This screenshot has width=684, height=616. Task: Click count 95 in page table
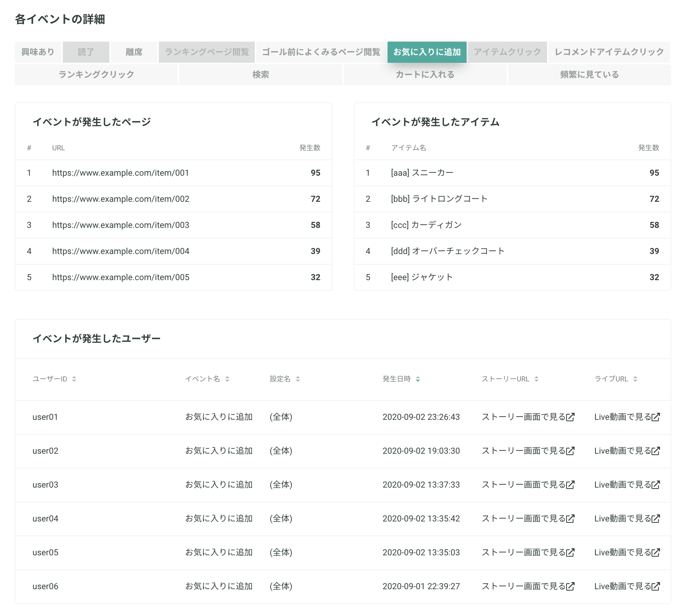pos(316,173)
